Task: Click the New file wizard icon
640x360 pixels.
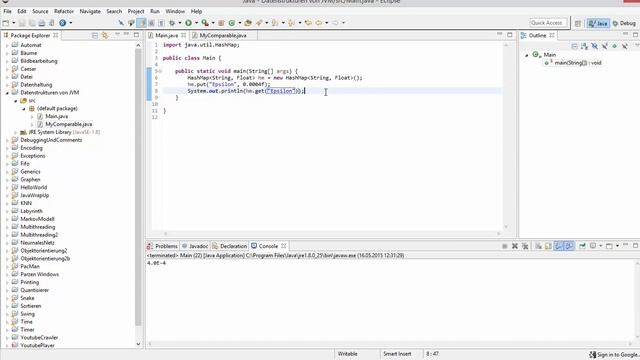Action: pos(6,23)
